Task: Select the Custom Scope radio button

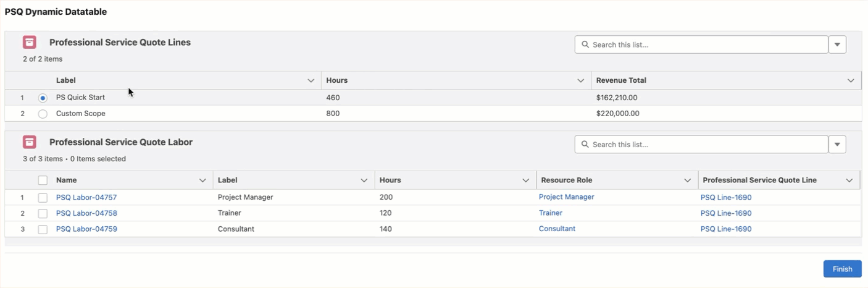Action: pos(43,114)
